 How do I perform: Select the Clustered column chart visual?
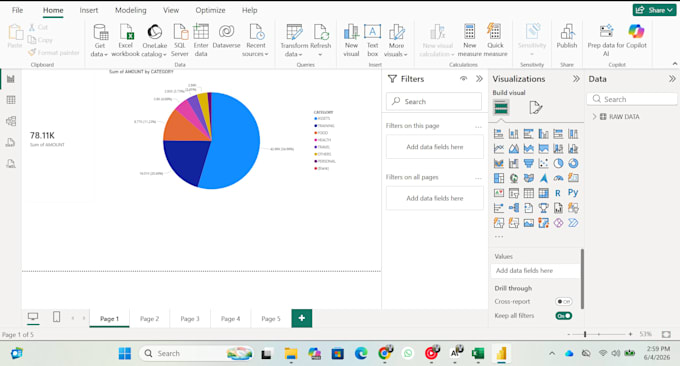coord(543,134)
